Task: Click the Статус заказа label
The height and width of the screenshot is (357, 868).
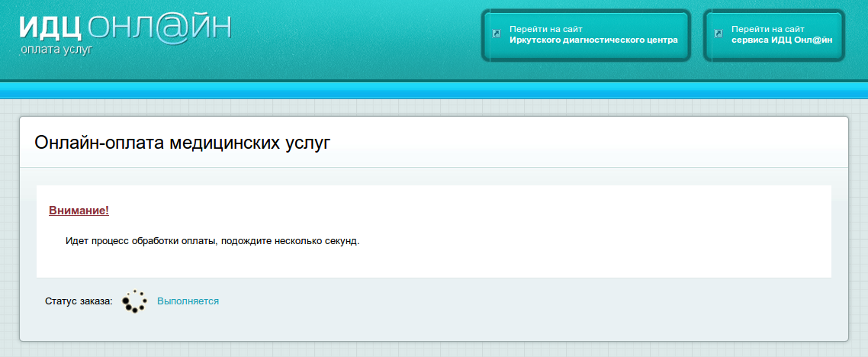Action: click(x=79, y=301)
